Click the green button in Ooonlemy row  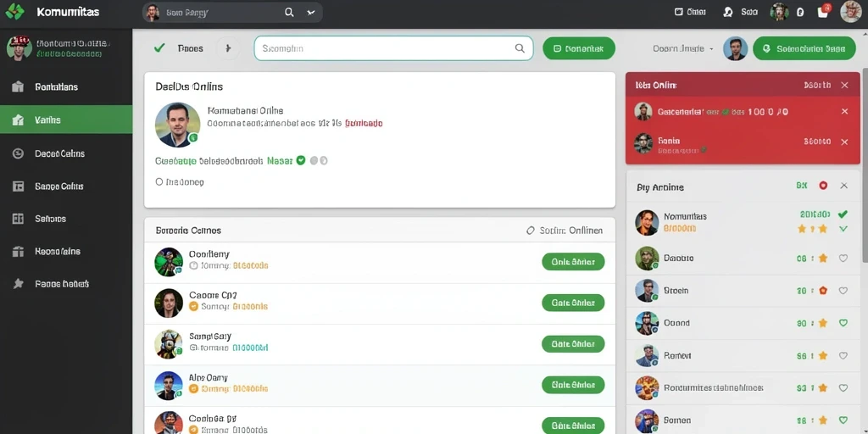[573, 262]
